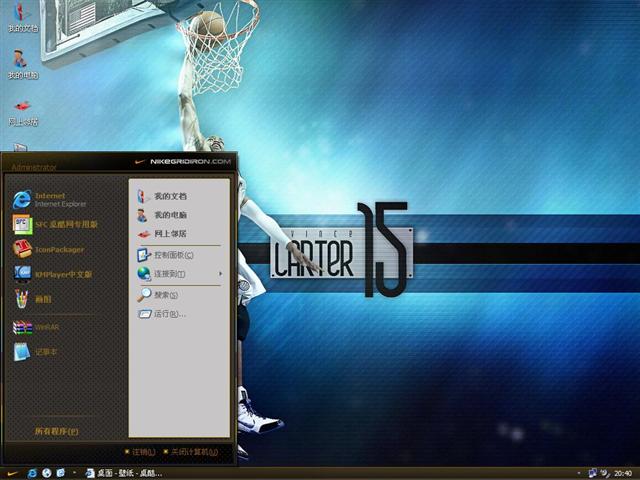Click the 注销(L) log off button
Viewport: 640px width, 480px height.
point(140,452)
